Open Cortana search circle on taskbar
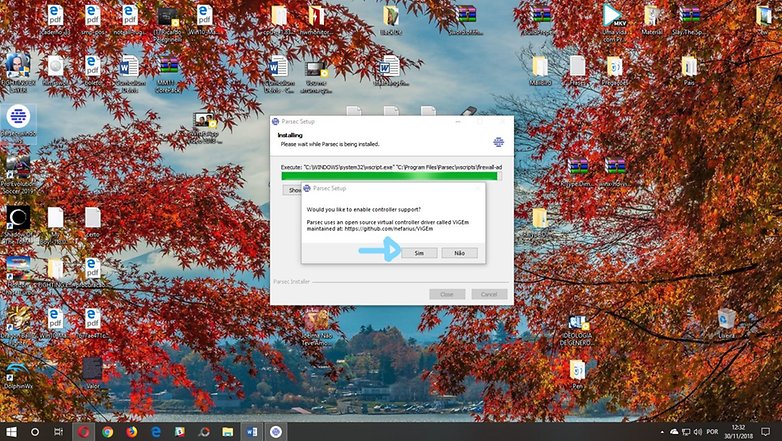This screenshot has height=441, width=782. [x=35, y=432]
